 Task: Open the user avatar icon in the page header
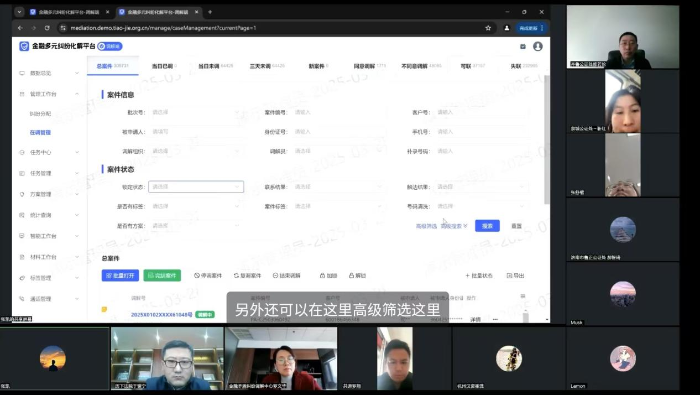coord(538,46)
